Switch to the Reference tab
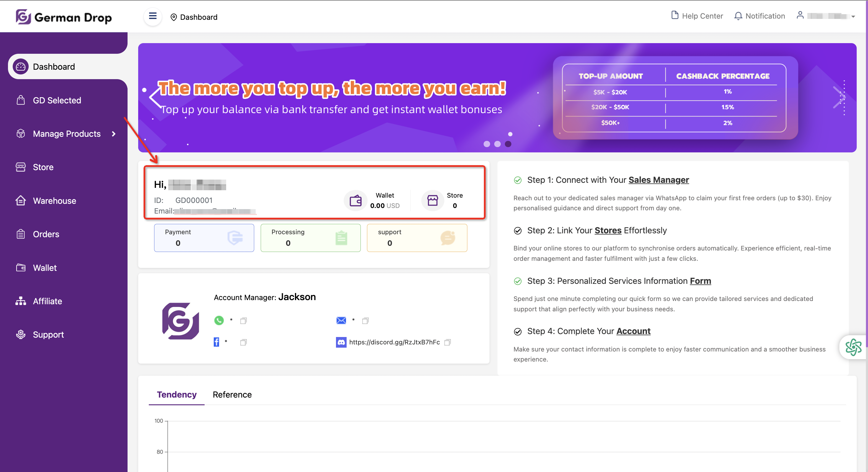868x472 pixels. point(232,394)
